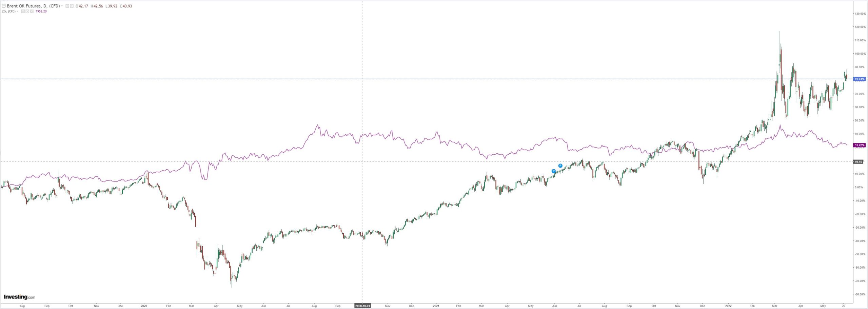Click the 81.04% blue price label

(x=860, y=79)
